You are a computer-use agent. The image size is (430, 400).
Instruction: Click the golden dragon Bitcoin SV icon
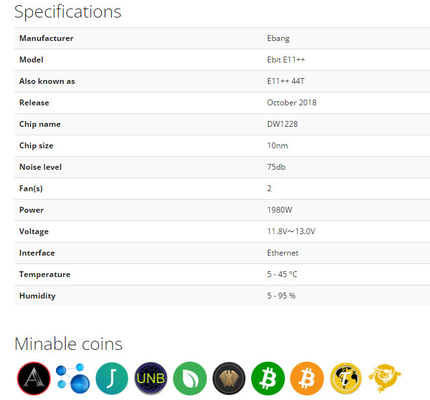(x=385, y=377)
